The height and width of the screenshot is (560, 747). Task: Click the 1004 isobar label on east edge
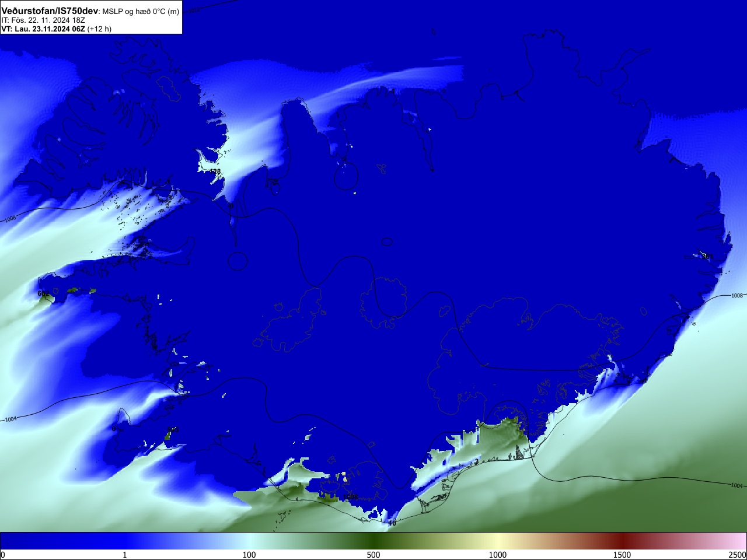(x=736, y=485)
